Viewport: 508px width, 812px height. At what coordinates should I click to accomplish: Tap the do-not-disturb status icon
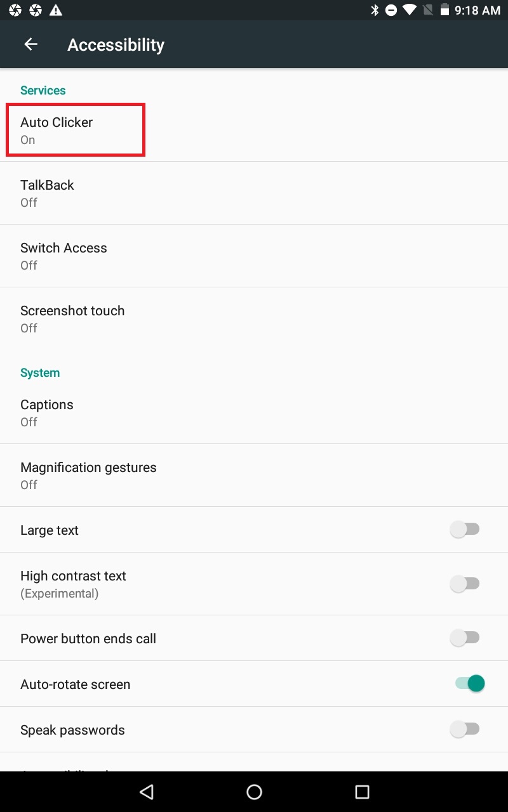pos(392,10)
